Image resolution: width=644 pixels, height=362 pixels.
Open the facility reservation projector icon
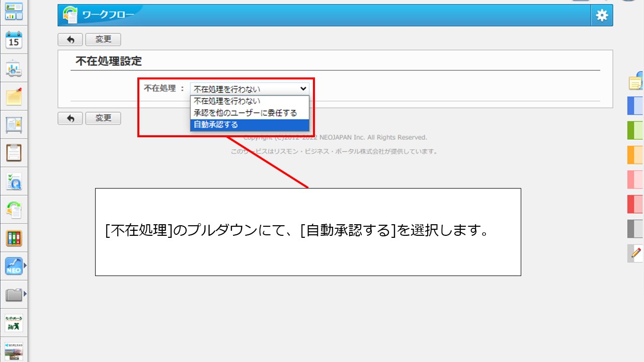tap(14, 69)
